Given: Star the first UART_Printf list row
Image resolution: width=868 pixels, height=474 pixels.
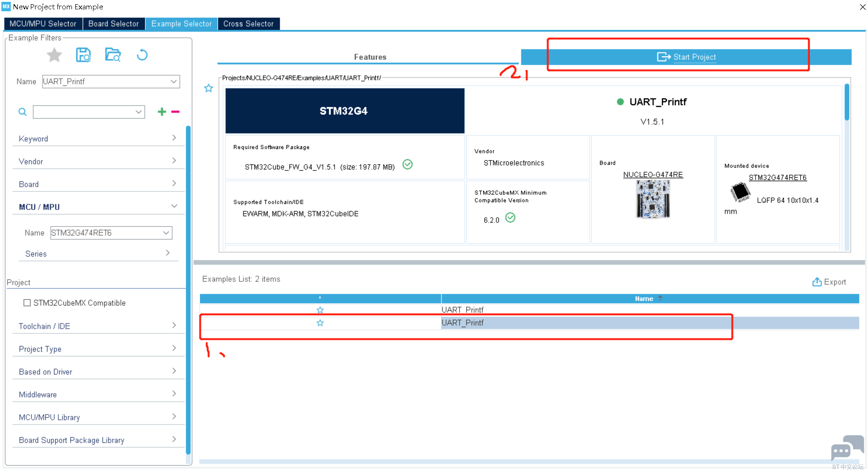Looking at the screenshot, I should coord(320,310).
